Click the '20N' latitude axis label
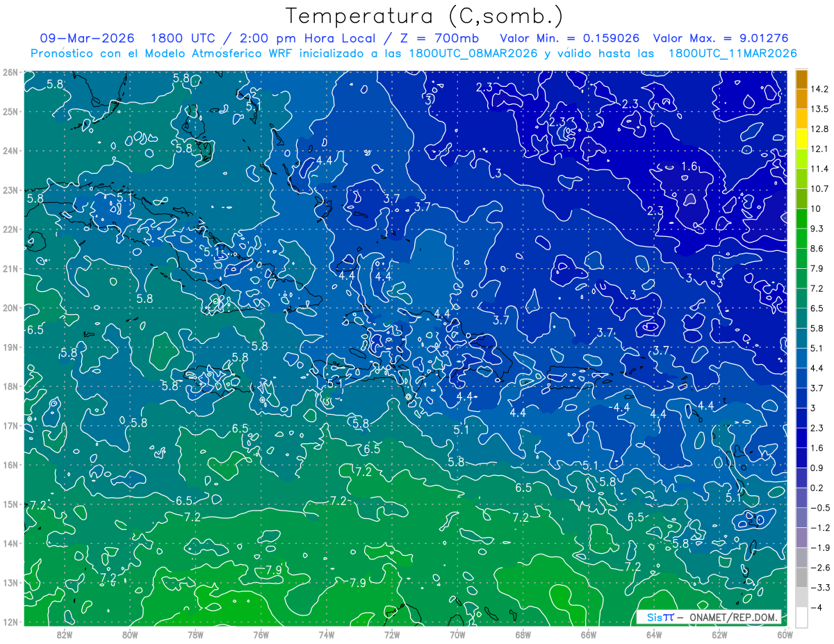Image resolution: width=834 pixels, height=644 pixels. [10, 308]
